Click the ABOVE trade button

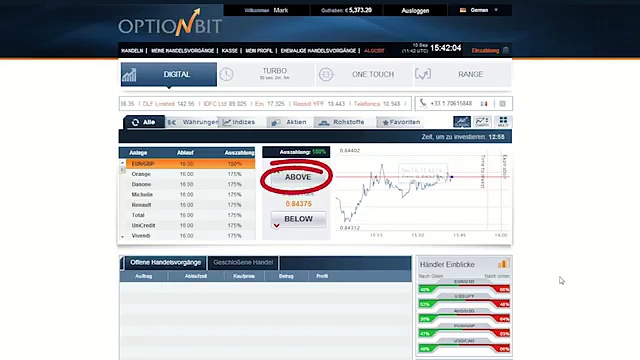pyautogui.click(x=298, y=177)
